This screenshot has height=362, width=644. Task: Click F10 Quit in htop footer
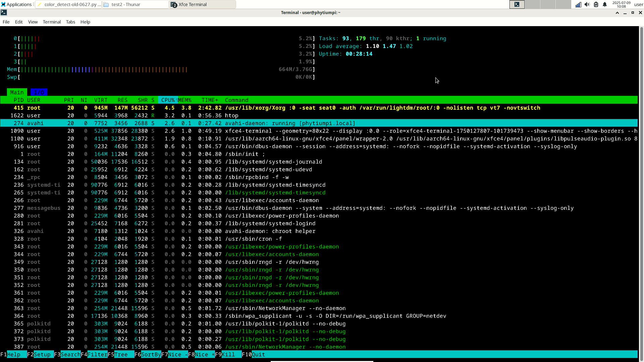pos(253,355)
